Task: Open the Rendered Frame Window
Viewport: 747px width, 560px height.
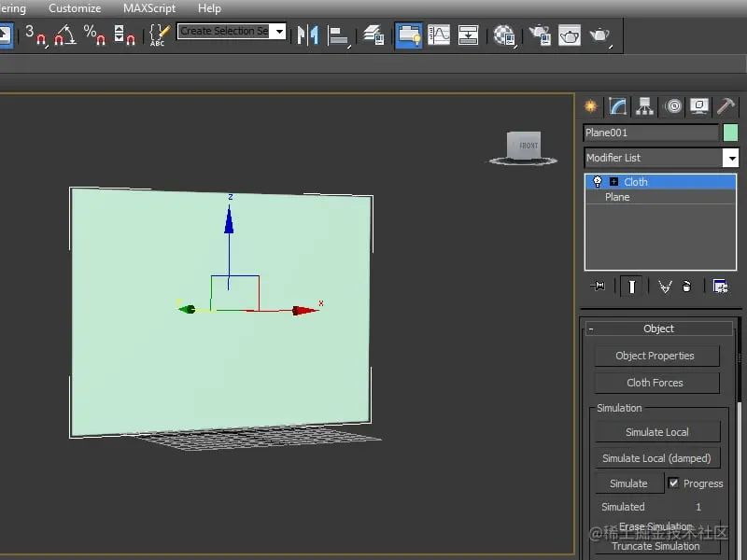Action: (x=570, y=35)
